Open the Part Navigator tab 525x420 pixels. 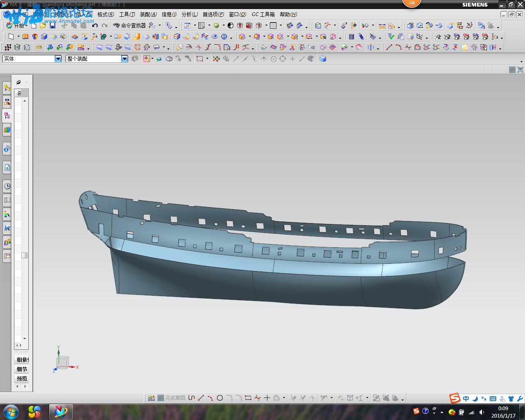(7, 116)
